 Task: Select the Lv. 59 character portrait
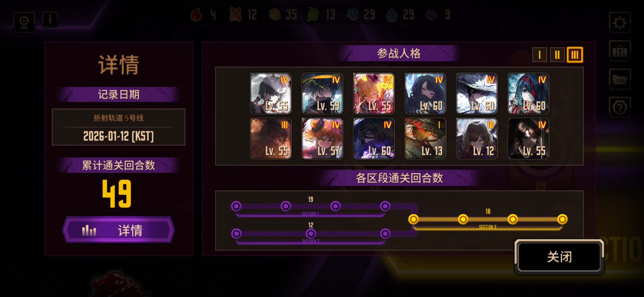(x=322, y=94)
